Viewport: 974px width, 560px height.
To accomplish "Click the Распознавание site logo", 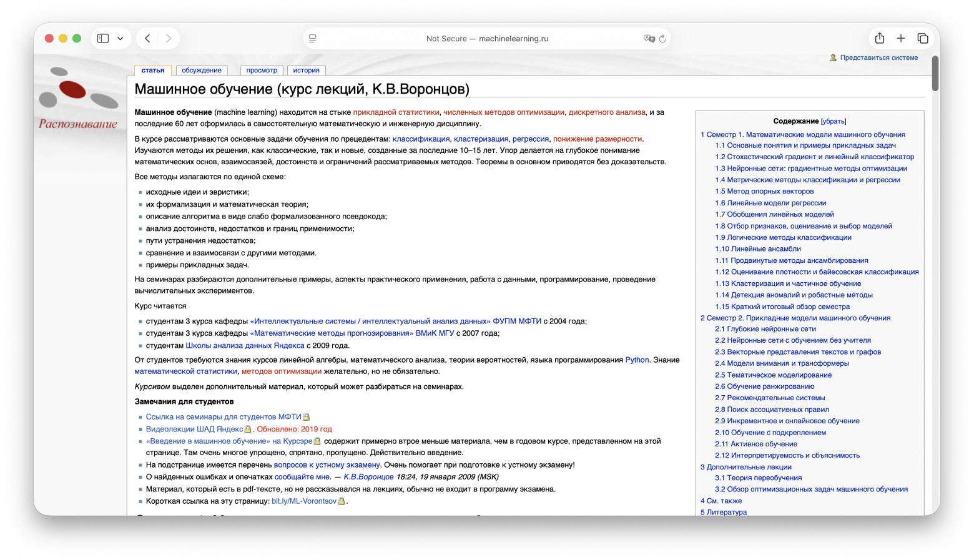I will 78,99.
